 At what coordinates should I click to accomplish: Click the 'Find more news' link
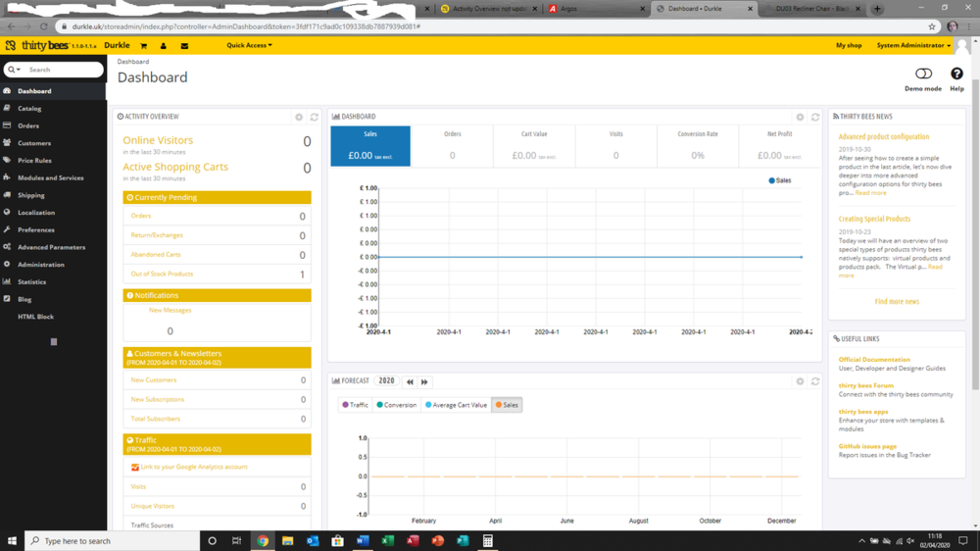click(x=897, y=302)
